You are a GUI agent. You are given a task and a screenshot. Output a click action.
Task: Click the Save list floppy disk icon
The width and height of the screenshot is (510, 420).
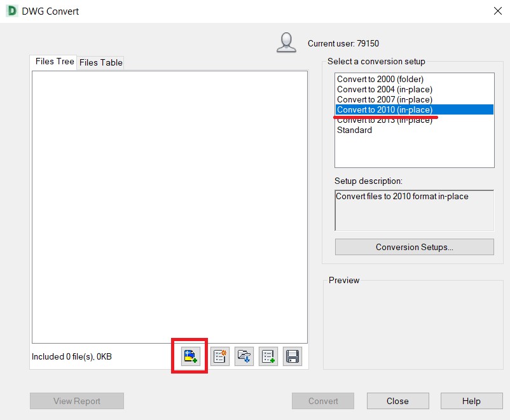coord(293,356)
